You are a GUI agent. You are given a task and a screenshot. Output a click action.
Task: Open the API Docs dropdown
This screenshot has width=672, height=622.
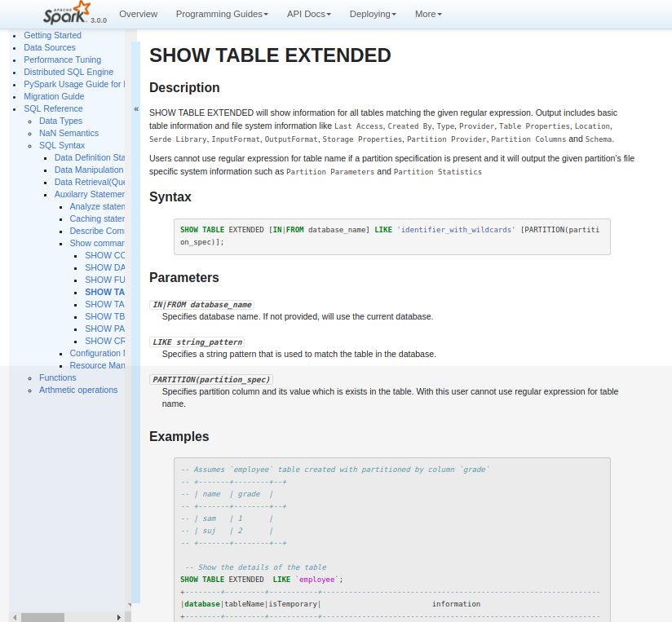tap(308, 14)
